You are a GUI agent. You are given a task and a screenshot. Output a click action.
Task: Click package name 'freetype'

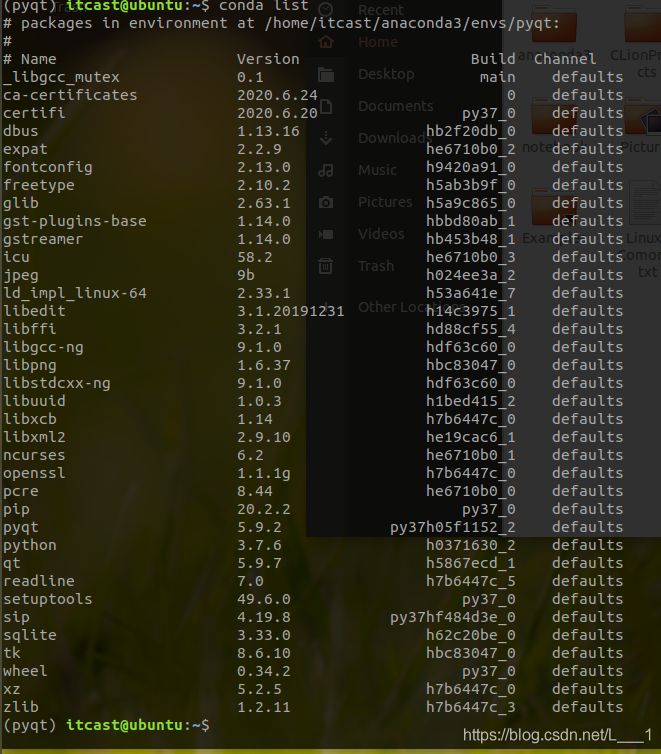pos(38,185)
